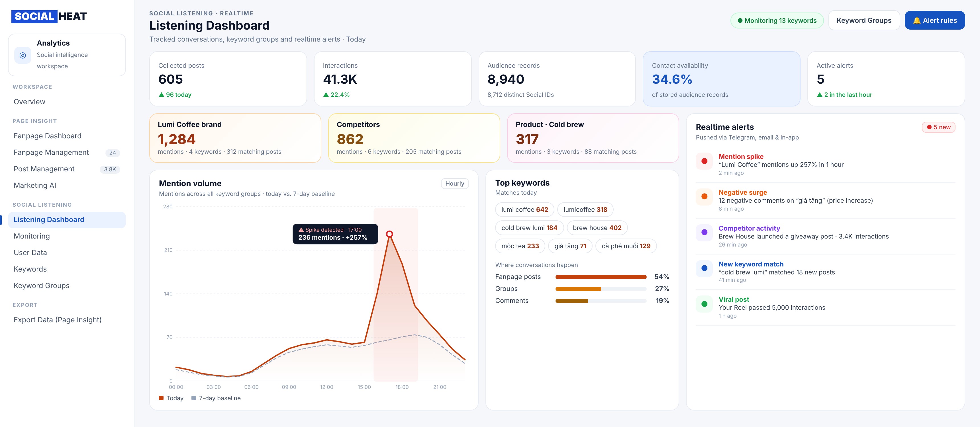Click the Contact availability 34.6% card
Image resolution: width=980 pixels, height=427 pixels.
[721, 79]
